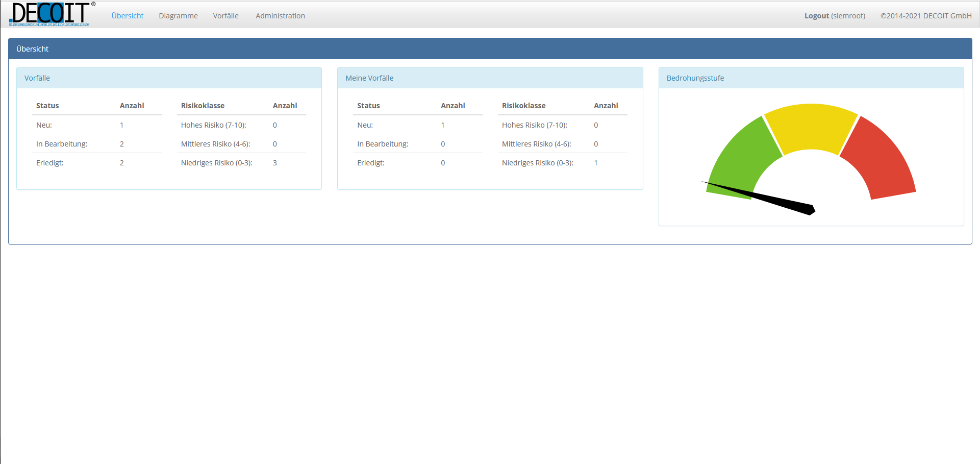Click Hohes Risiko (7-10): in Meine Vorfälle
This screenshot has height=464, width=980.
pos(535,125)
